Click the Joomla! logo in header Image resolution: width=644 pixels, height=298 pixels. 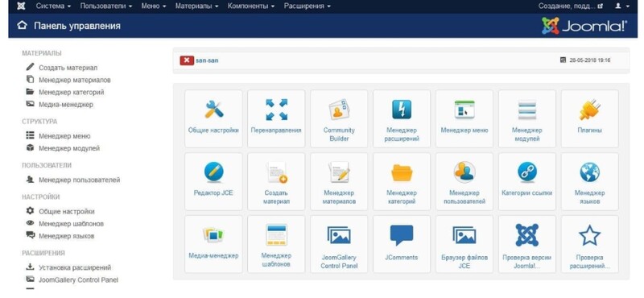pyautogui.click(x=584, y=26)
